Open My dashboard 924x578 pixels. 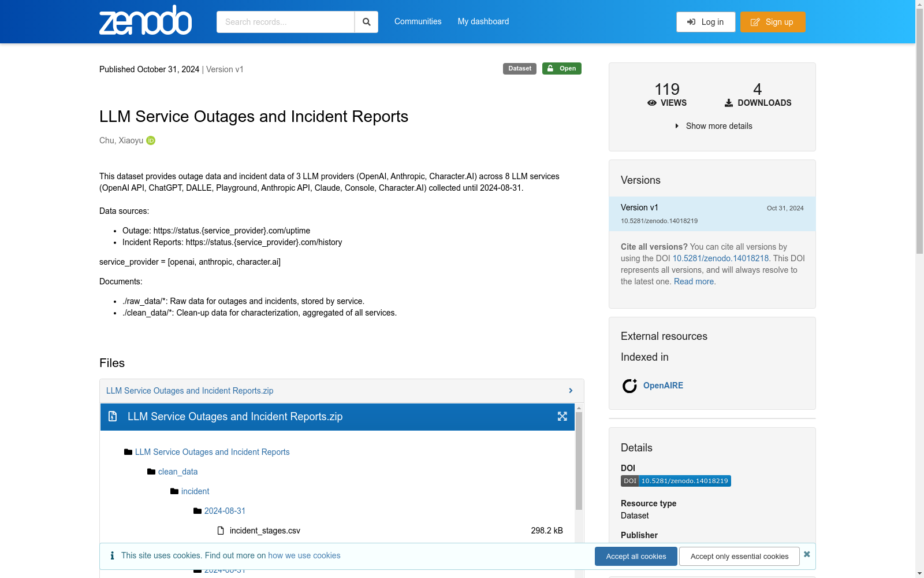click(x=483, y=21)
